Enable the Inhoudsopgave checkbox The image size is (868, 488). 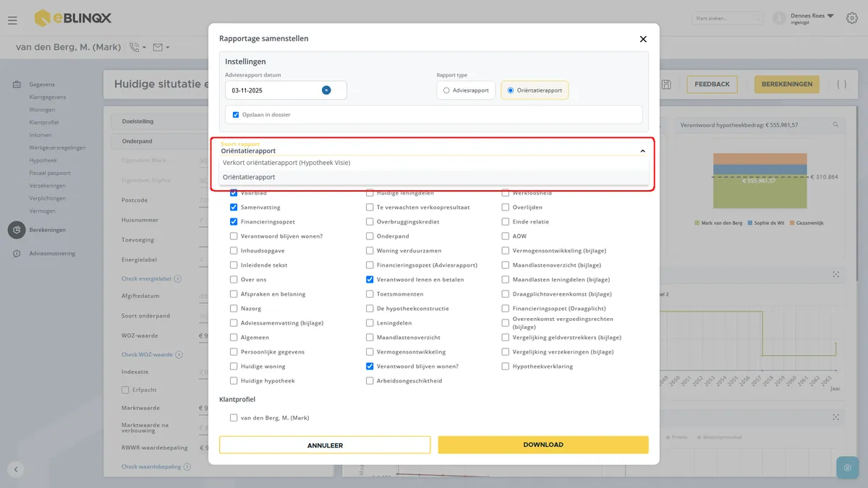point(234,251)
